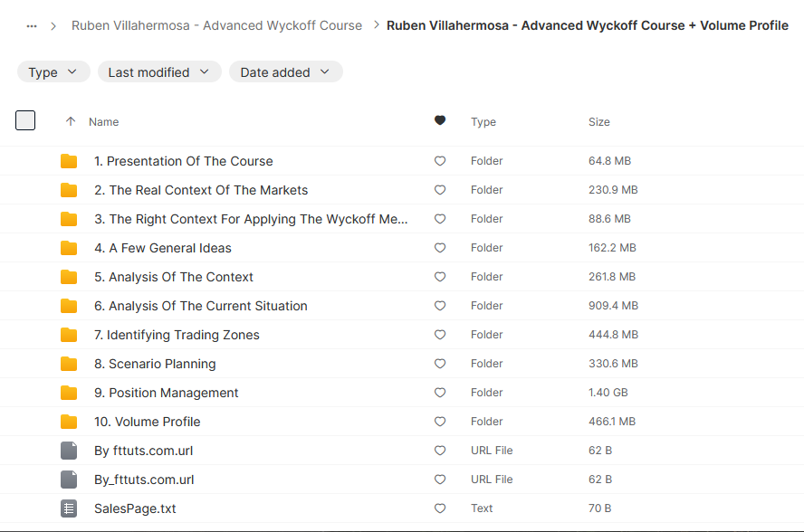Click the 70 B size value
Screen dimensions: 804x532
tap(600, 508)
